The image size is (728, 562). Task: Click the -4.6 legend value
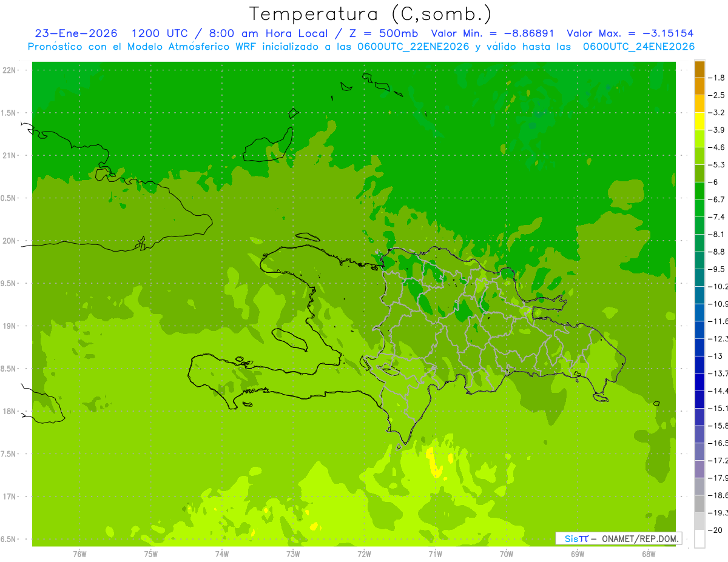[717, 147]
